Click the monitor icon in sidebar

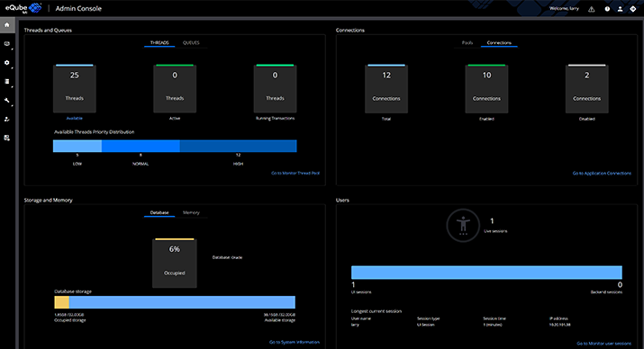6,44
